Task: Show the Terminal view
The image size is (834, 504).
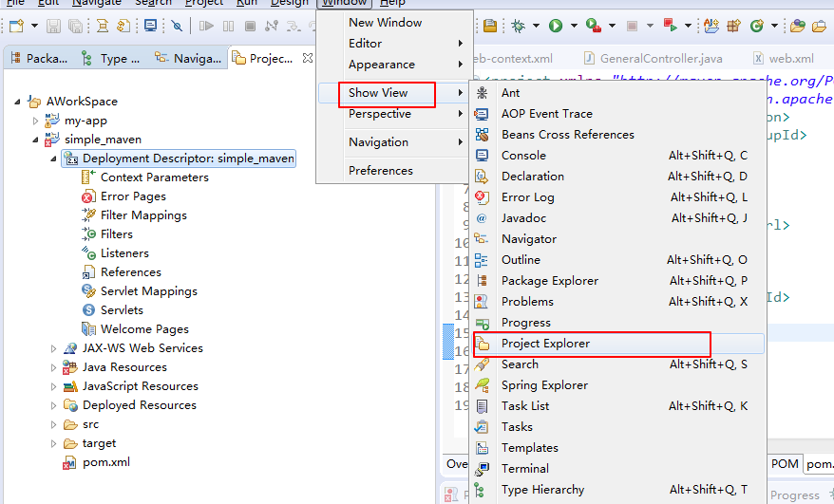Action: [x=618, y=468]
